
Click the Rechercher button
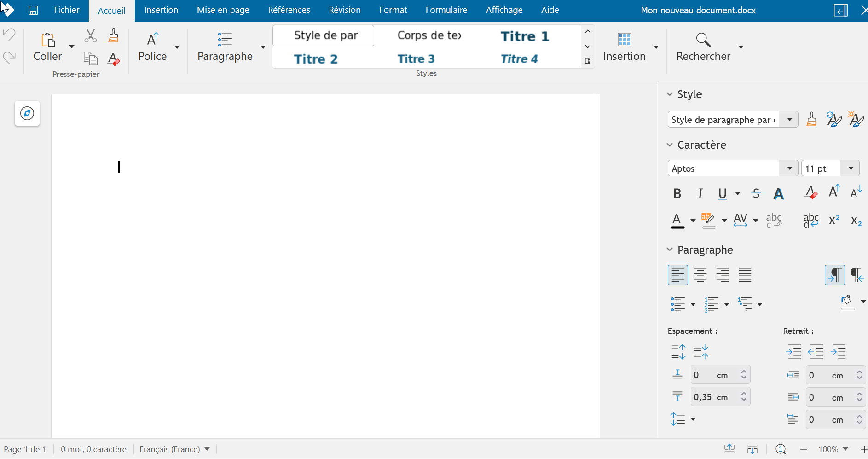click(x=703, y=46)
